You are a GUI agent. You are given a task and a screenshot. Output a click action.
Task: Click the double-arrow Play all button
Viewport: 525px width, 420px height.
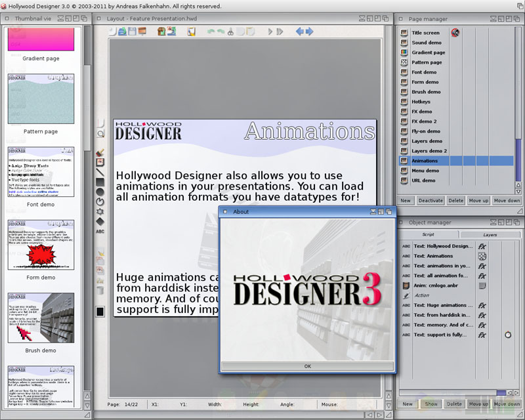tap(280, 31)
